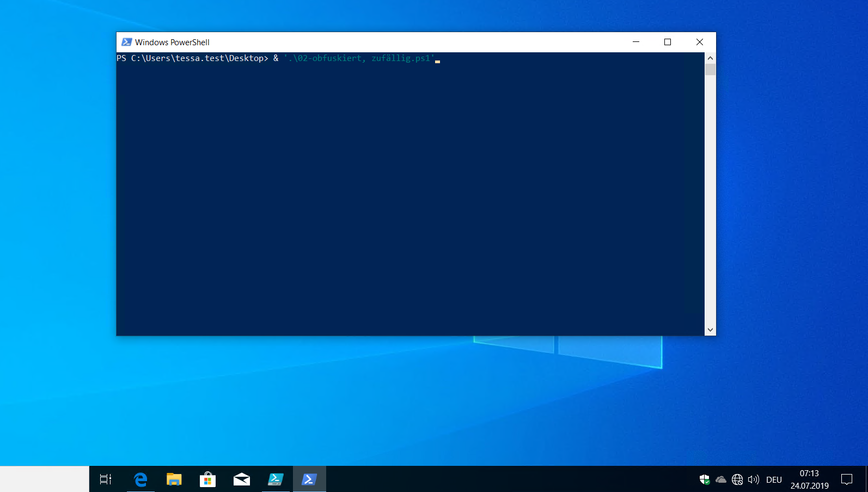Maximize the Windows PowerShell window
This screenshot has height=492, width=868.
(668, 42)
